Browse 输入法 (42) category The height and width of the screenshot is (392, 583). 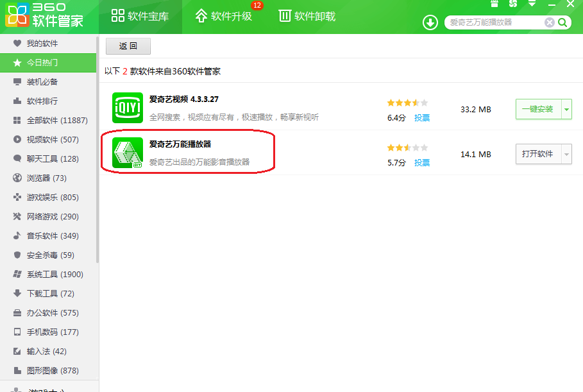(x=48, y=351)
